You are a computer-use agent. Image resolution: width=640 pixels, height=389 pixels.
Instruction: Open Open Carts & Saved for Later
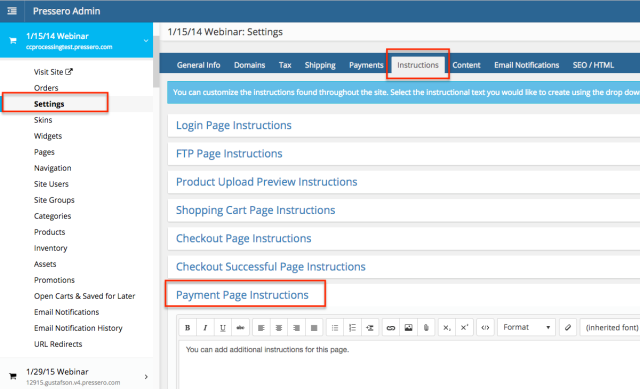pyautogui.click(x=84, y=296)
